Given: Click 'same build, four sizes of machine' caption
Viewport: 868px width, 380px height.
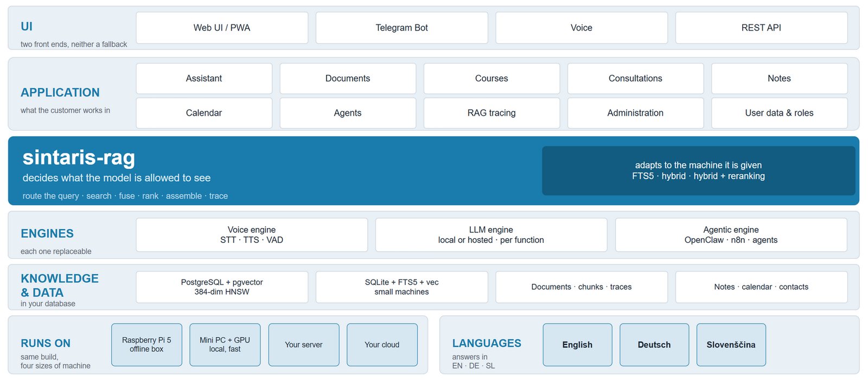Looking at the screenshot, I should coord(55,362).
